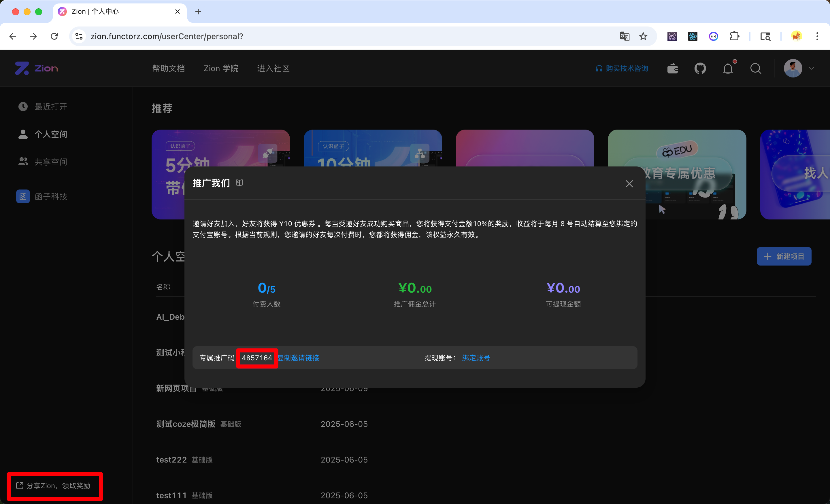
Task: Open the search icon
Action: (x=756, y=68)
